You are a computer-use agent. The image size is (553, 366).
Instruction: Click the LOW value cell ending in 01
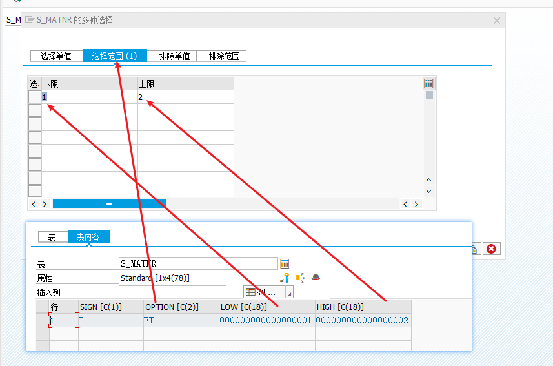click(266, 320)
